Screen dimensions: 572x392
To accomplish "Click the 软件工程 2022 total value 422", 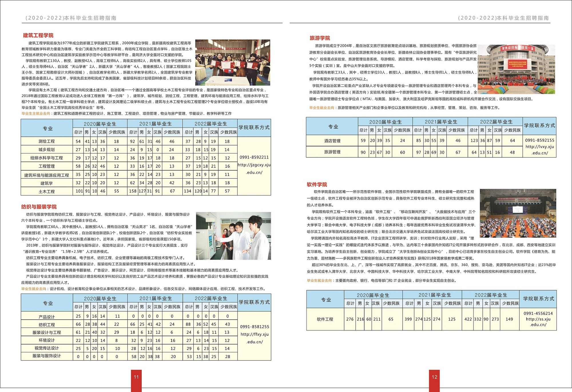I will coord(468,319).
